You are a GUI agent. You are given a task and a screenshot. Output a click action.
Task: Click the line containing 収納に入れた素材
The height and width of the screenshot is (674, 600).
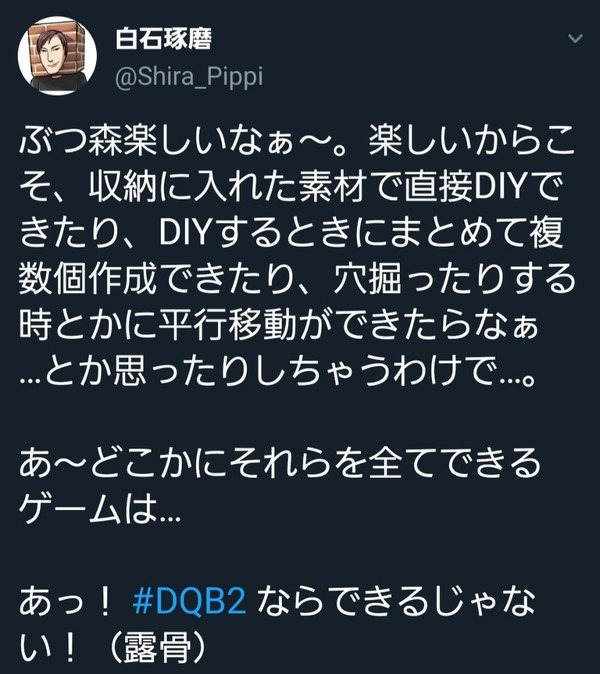(291, 187)
